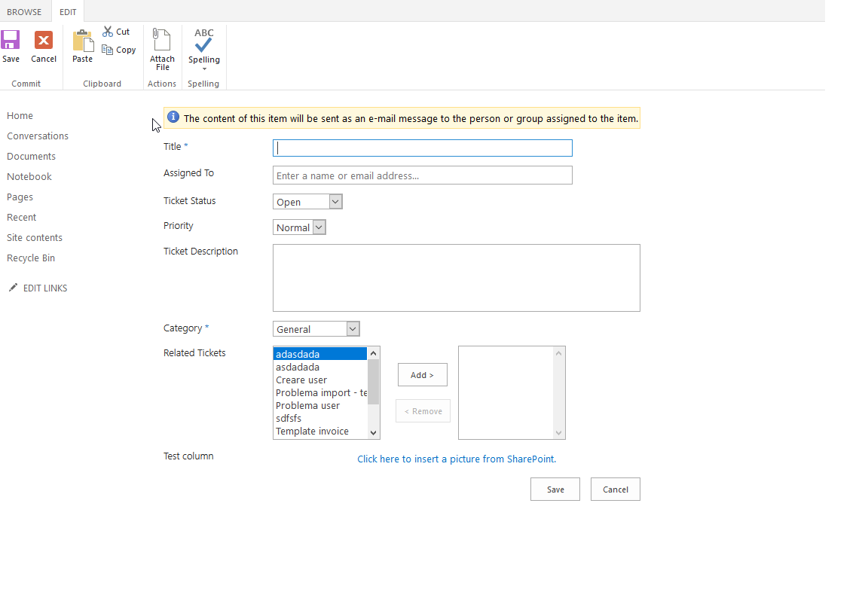Click the selected tickets box scroll-down arrow
This screenshot has width=868, height=610.
pos(558,433)
